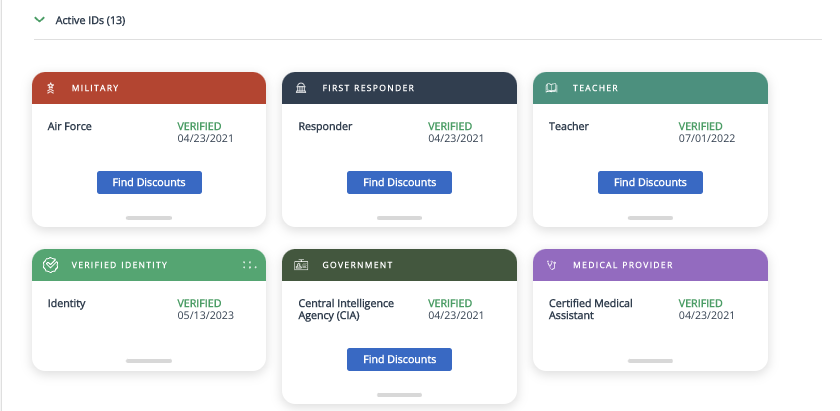The height and width of the screenshot is (411, 840).
Task: Expand the Teacher card bottom handle
Action: pyautogui.click(x=650, y=218)
